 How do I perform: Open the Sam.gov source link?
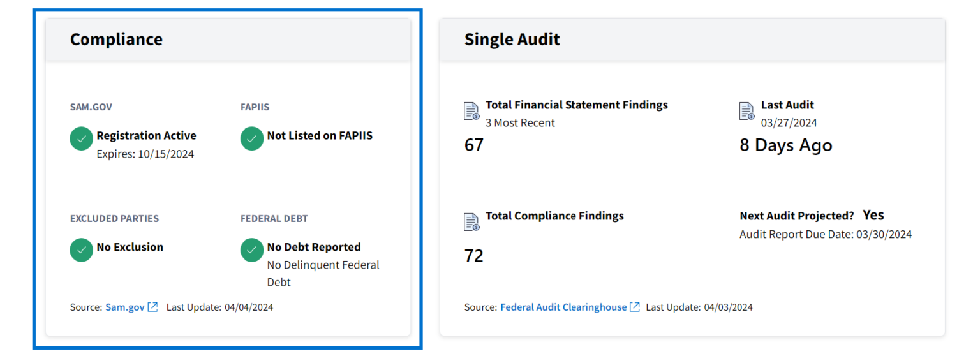[125, 307]
